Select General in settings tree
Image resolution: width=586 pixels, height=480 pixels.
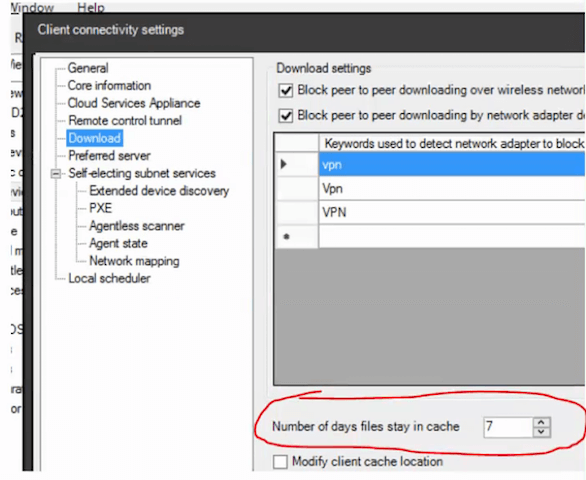point(88,68)
